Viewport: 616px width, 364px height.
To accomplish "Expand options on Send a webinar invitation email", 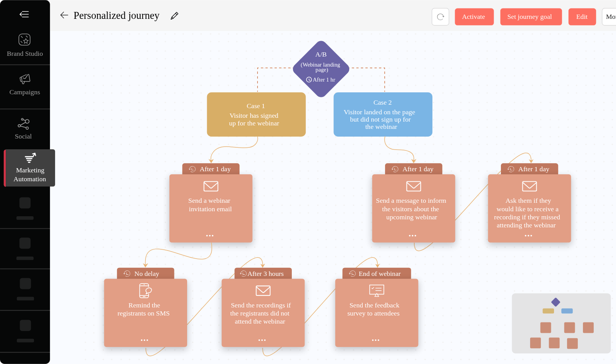I will tap(210, 235).
